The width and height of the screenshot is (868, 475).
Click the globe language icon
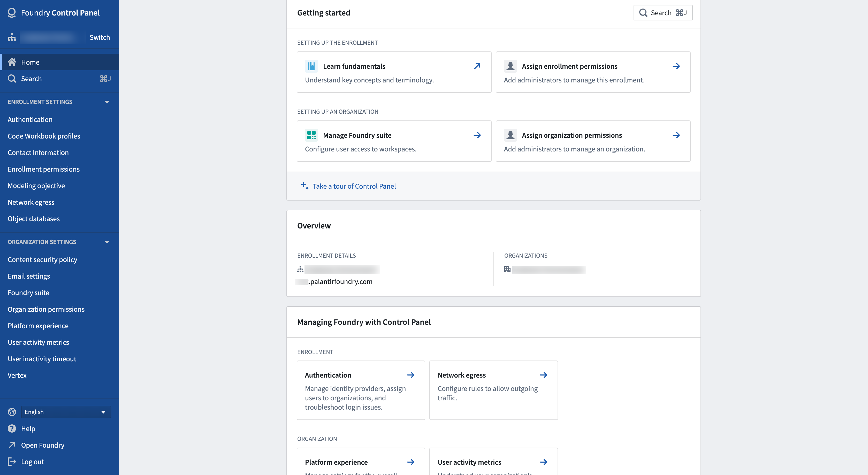[12, 412]
